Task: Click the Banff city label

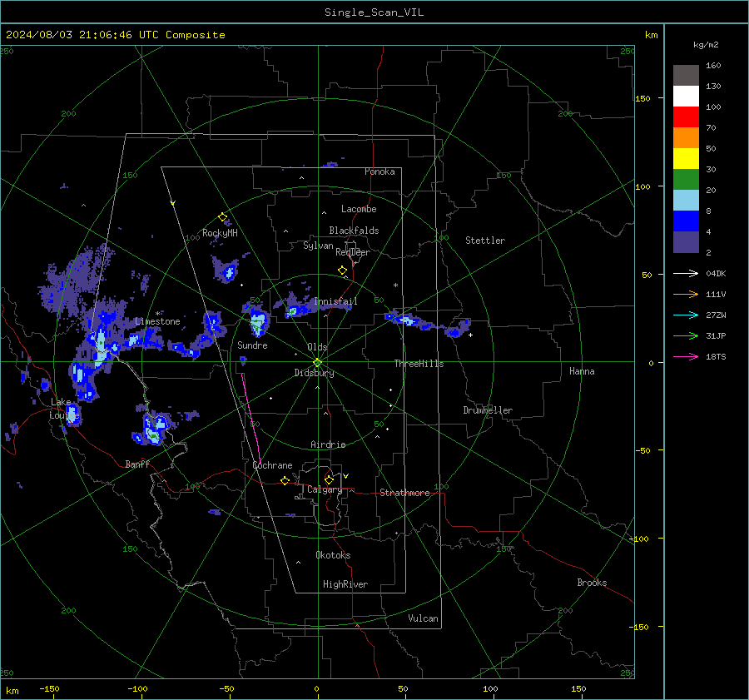Action: click(x=137, y=464)
